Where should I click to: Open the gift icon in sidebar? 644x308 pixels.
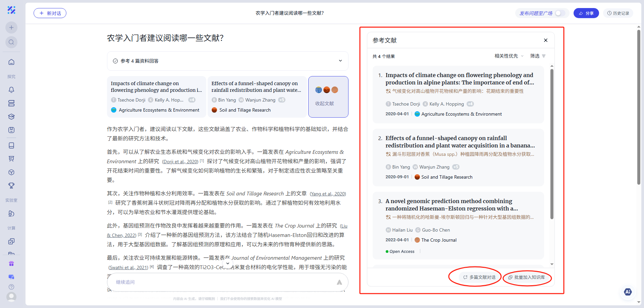pos(11,264)
